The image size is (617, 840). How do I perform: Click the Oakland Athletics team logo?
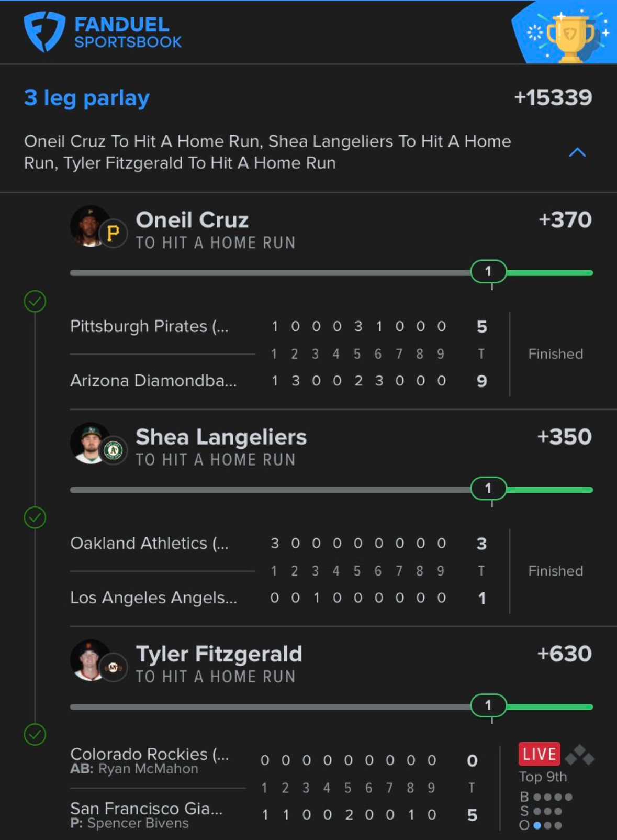coord(113,450)
